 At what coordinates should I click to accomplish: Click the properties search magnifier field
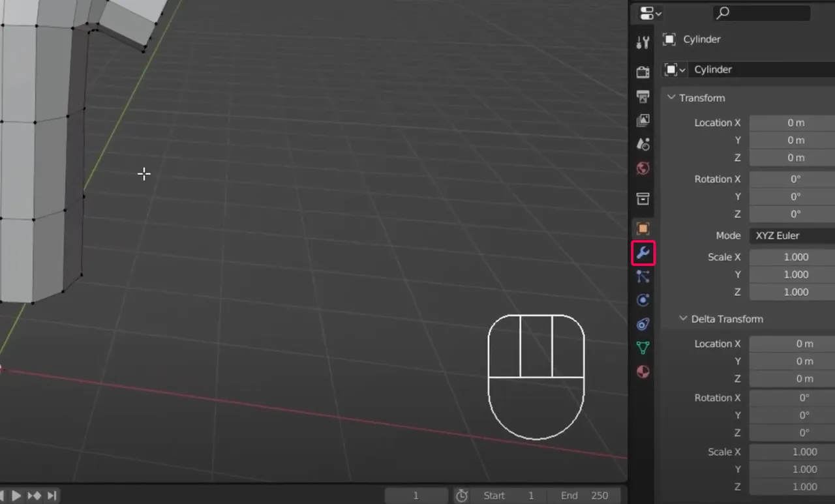[x=761, y=13]
